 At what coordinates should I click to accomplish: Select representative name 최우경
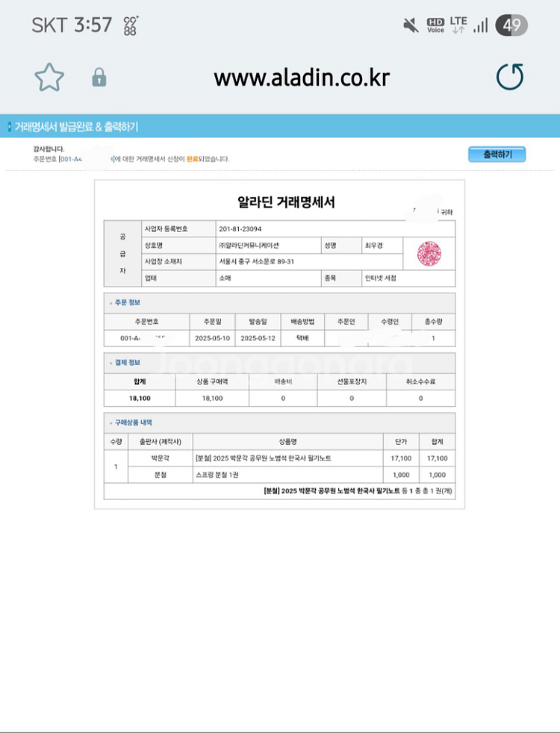tap(374, 246)
